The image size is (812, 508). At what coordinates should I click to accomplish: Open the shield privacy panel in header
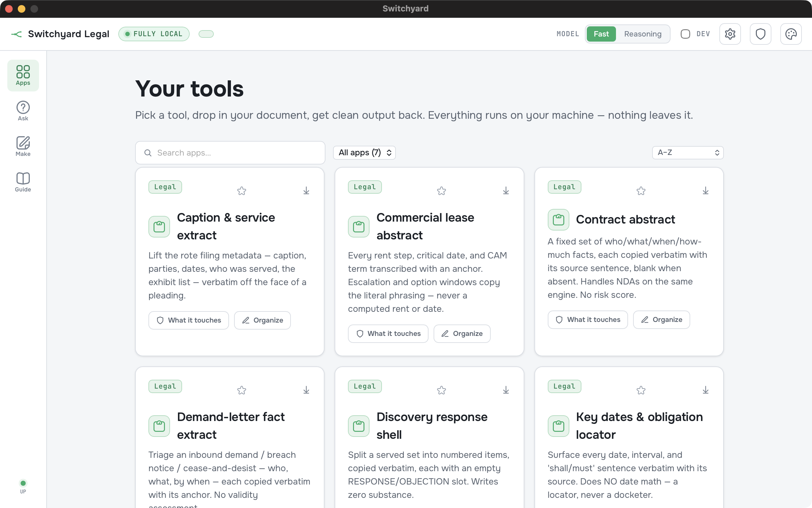click(760, 34)
